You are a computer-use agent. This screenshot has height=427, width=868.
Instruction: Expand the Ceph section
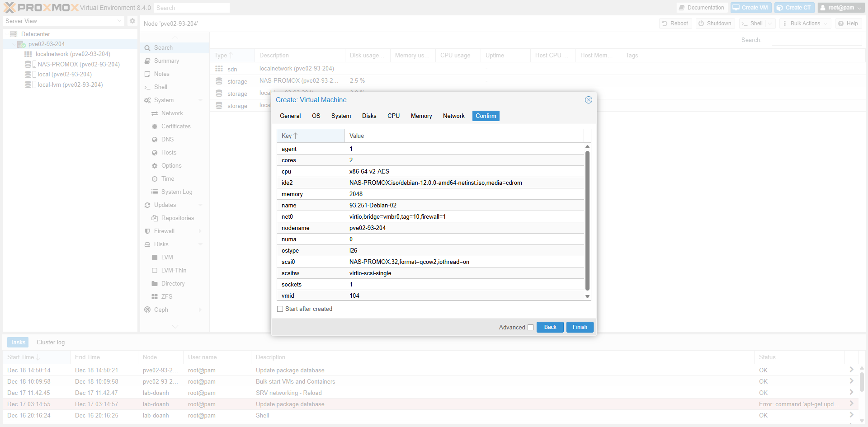160,310
